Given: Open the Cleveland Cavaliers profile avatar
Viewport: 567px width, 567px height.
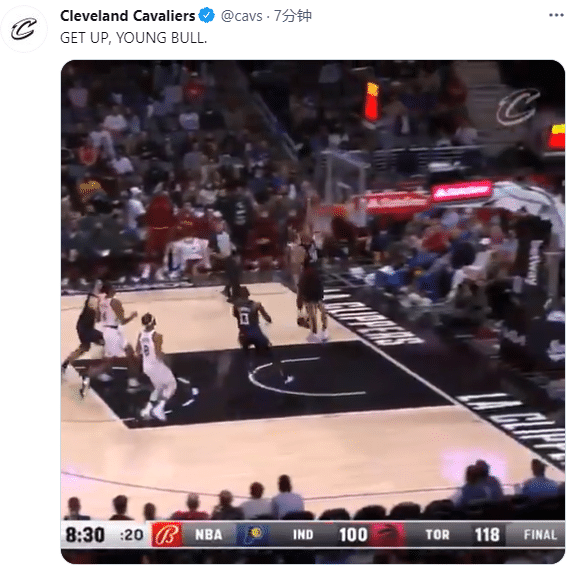Looking at the screenshot, I should click(24, 29).
